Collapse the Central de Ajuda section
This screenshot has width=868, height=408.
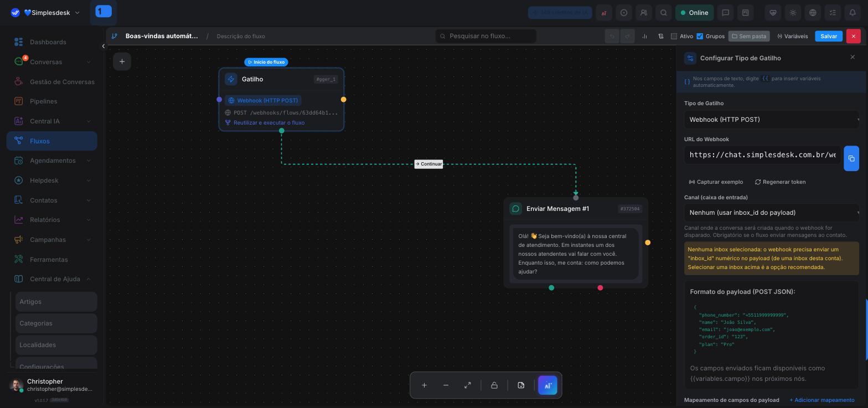pyautogui.click(x=89, y=279)
